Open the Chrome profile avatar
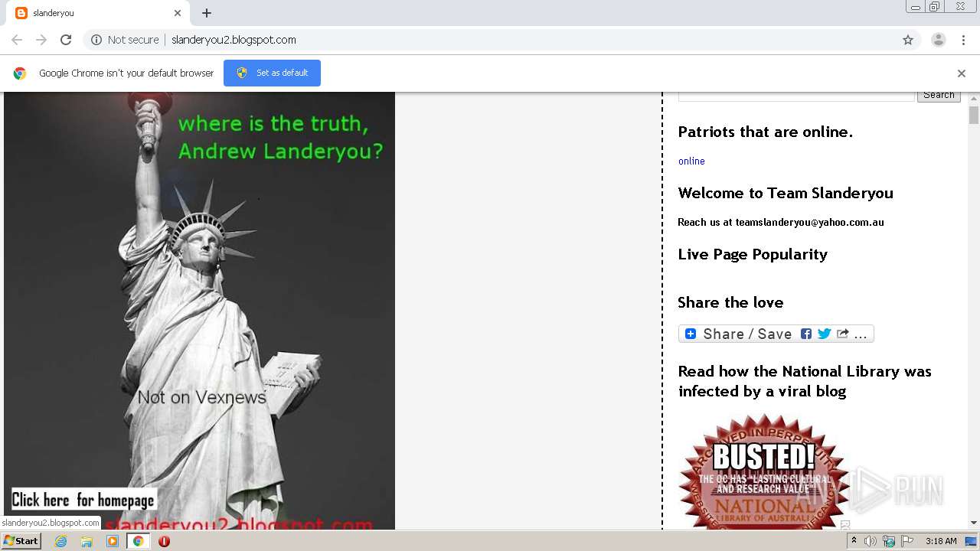The height and width of the screenshot is (551, 980). [x=939, y=40]
